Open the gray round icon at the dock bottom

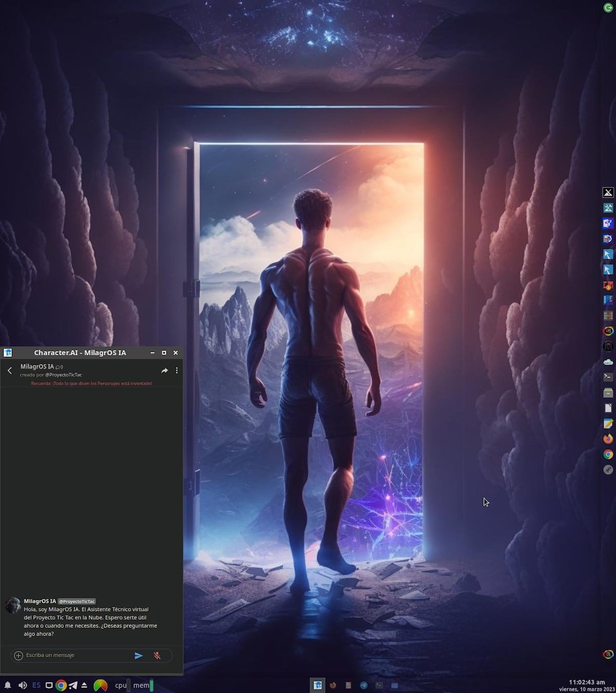[608, 470]
